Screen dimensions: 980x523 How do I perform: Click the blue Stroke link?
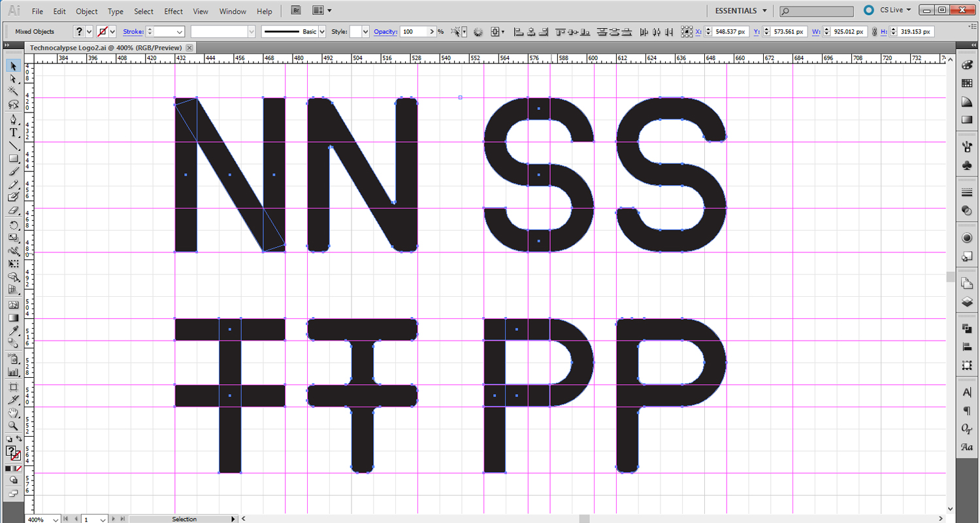(x=133, y=31)
